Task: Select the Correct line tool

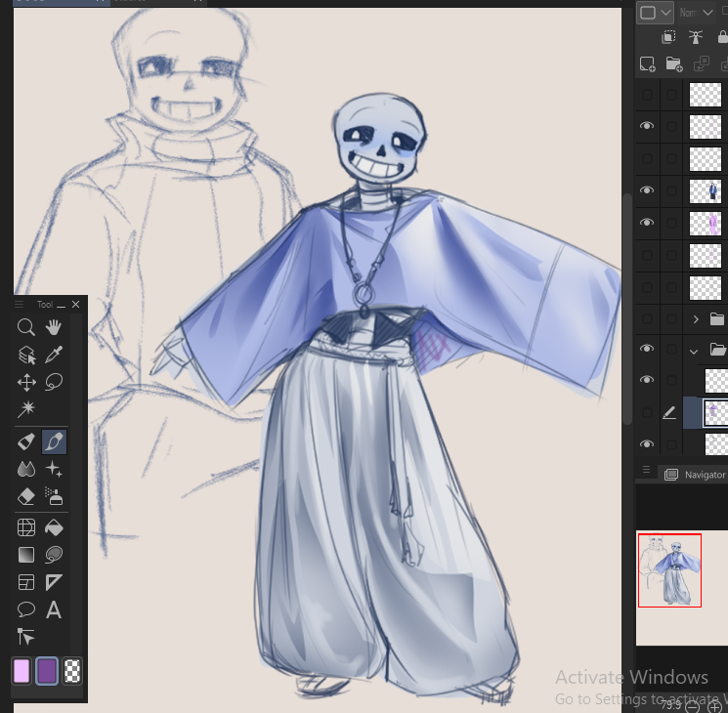Action: point(26,637)
